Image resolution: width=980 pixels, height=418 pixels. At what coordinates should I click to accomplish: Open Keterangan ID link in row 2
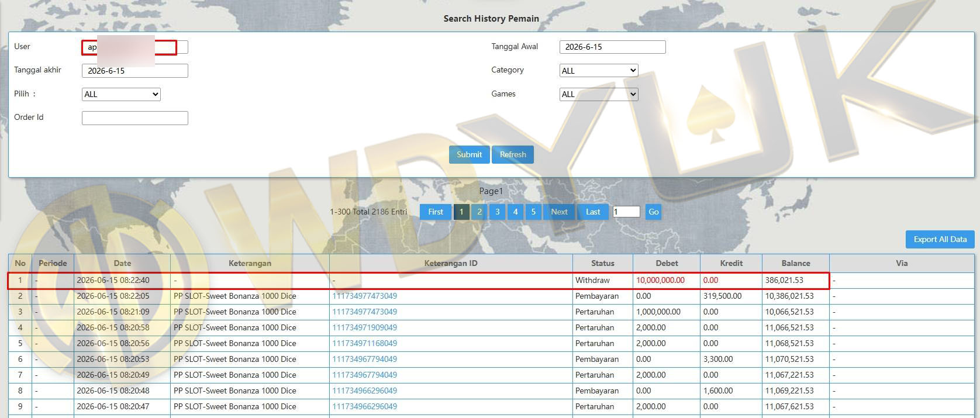pos(364,296)
